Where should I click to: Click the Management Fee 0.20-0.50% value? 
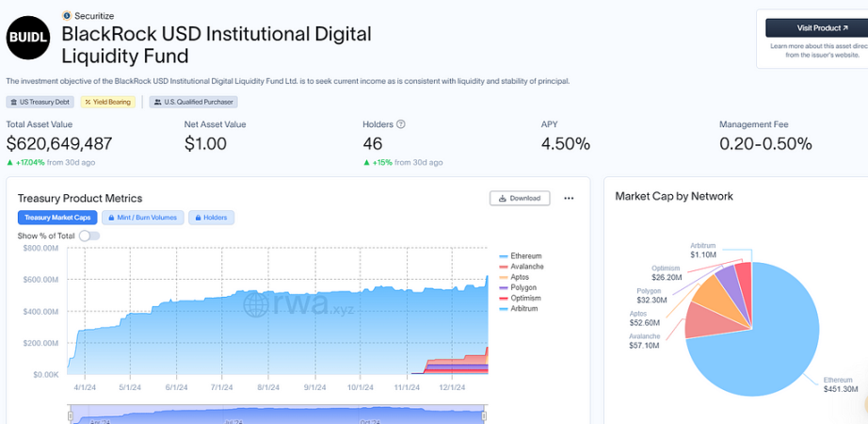[x=765, y=144]
